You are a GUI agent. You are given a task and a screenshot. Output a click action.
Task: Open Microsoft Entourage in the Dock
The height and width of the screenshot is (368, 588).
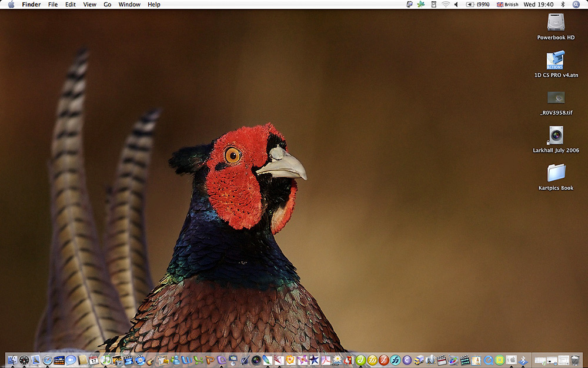click(x=221, y=360)
